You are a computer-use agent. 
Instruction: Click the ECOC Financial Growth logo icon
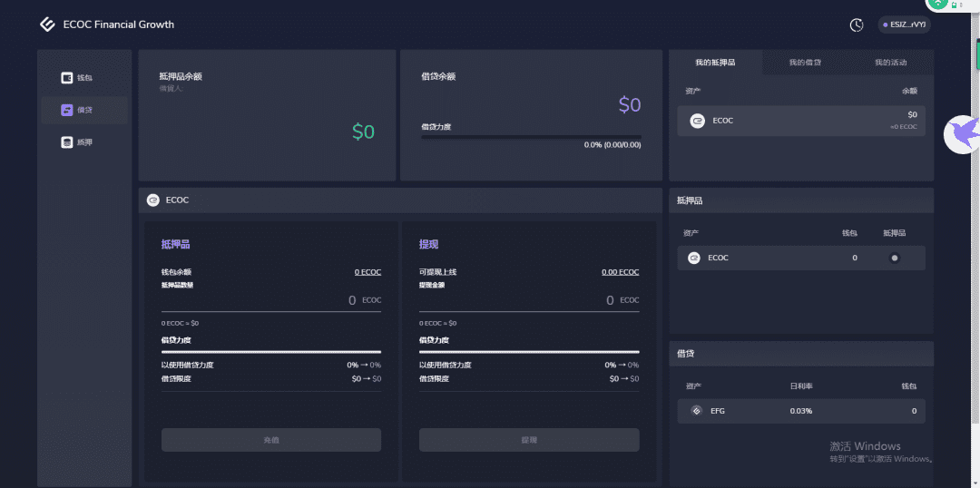point(47,24)
